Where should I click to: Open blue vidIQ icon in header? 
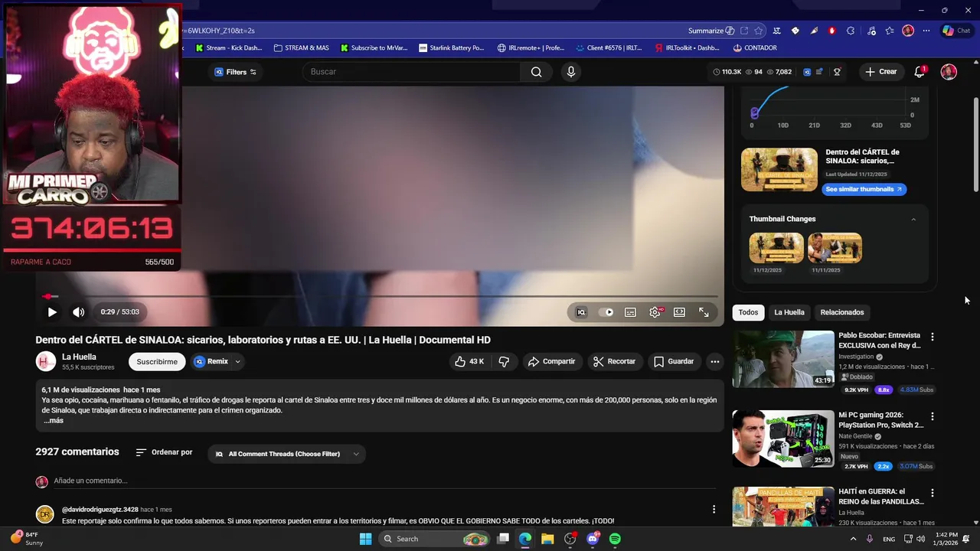pos(806,72)
